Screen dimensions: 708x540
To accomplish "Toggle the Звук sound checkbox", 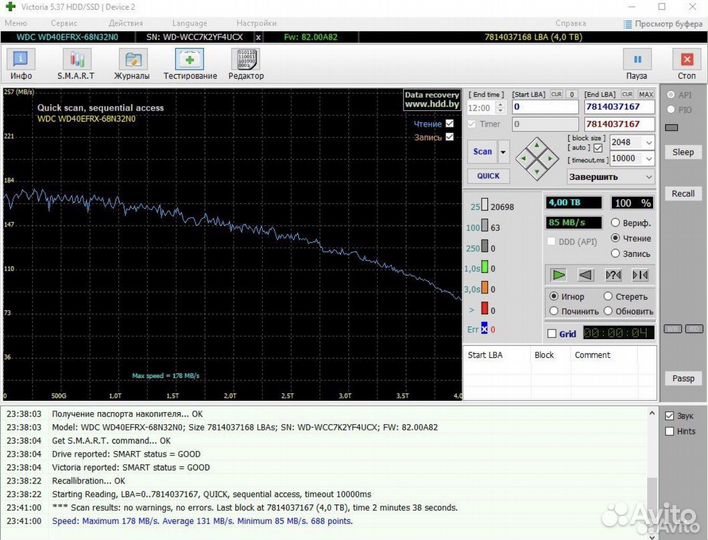I will coord(670,416).
